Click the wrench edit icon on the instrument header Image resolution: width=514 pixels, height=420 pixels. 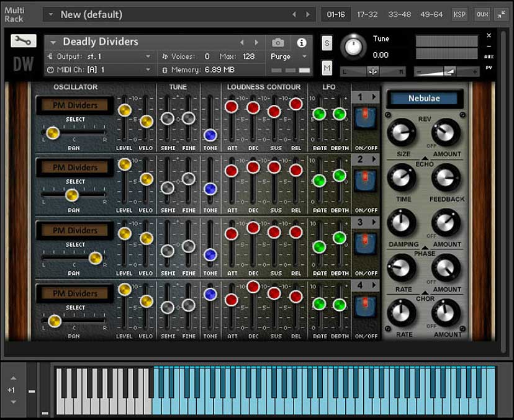23,42
